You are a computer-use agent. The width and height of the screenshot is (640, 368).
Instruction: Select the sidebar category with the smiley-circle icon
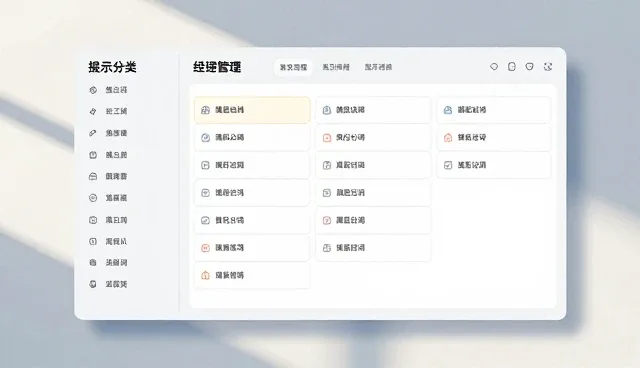coord(108,198)
